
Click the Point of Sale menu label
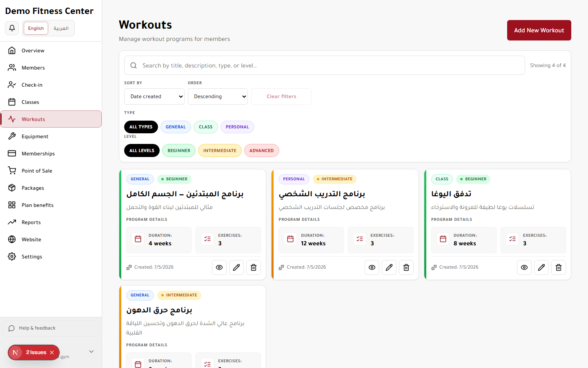point(37,171)
